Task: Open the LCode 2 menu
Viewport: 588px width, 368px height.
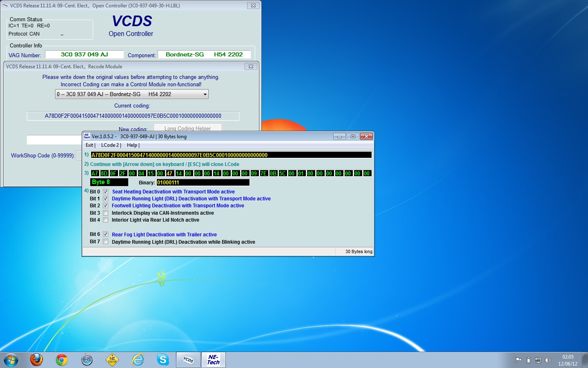Action: click(x=110, y=145)
